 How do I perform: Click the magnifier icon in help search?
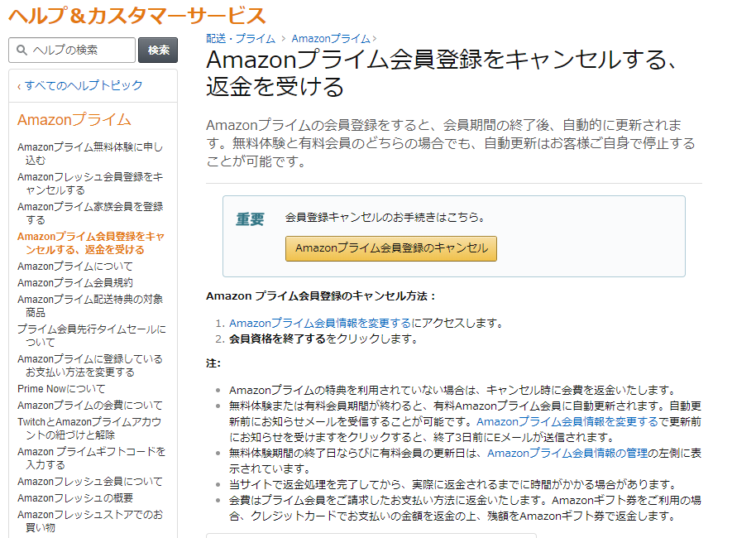pyautogui.click(x=22, y=50)
